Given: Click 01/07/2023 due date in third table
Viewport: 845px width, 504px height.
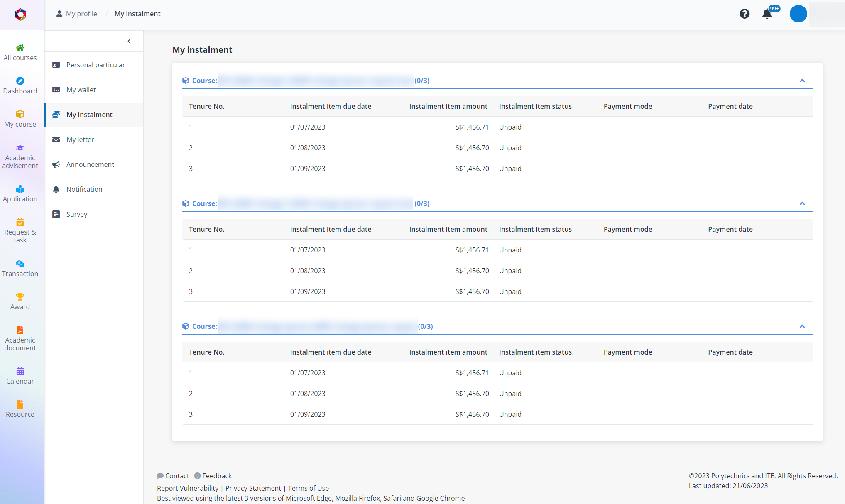Looking at the screenshot, I should [308, 373].
